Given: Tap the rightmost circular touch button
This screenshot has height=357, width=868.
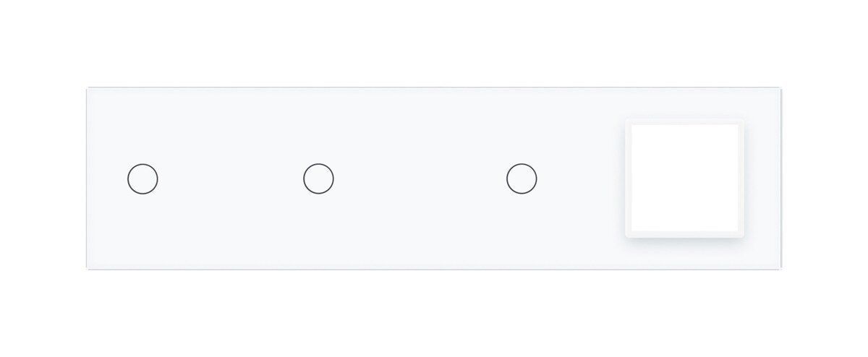Looking at the screenshot, I should pyautogui.click(x=522, y=178).
